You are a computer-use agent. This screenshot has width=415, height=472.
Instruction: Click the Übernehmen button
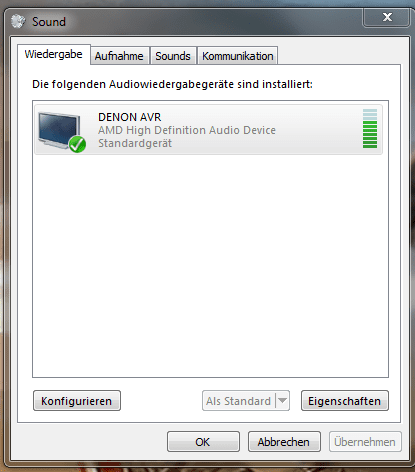[365, 442]
